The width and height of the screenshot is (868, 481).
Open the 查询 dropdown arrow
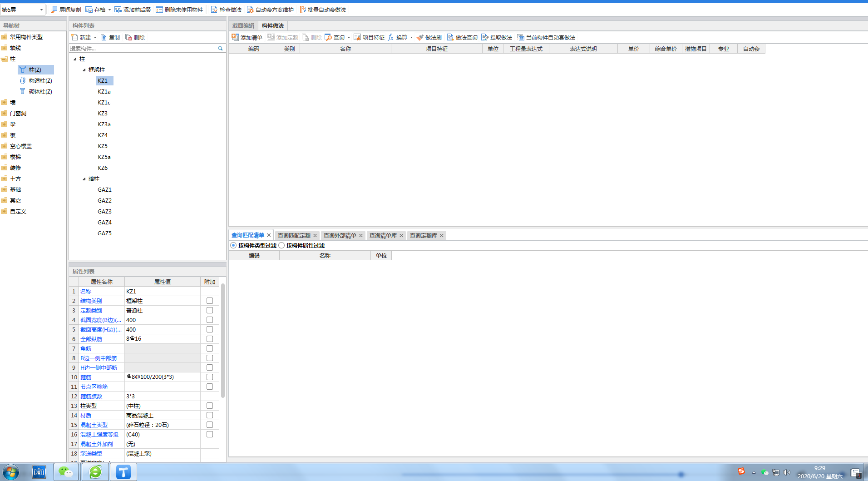click(x=349, y=37)
